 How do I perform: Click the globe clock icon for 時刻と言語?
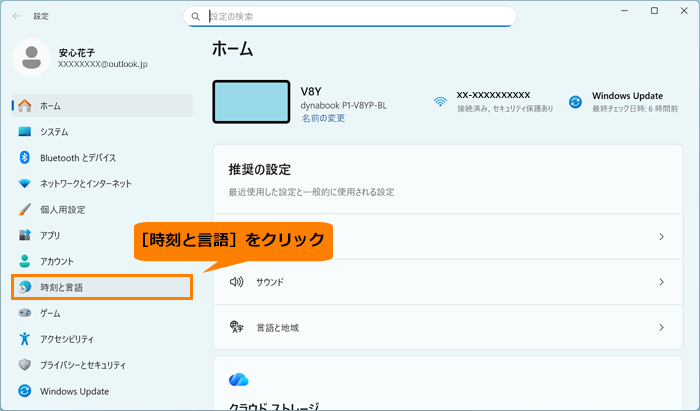coord(25,287)
